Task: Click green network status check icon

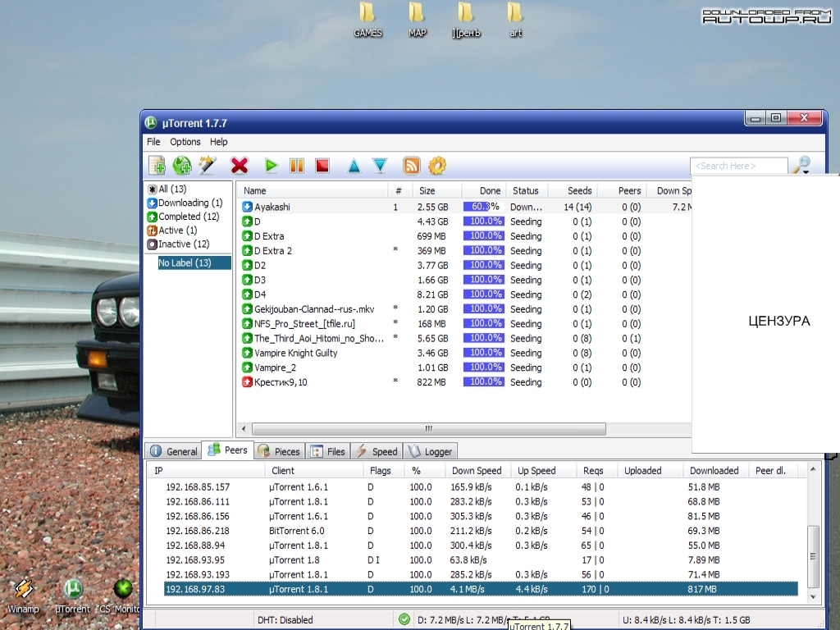Action: [404, 619]
